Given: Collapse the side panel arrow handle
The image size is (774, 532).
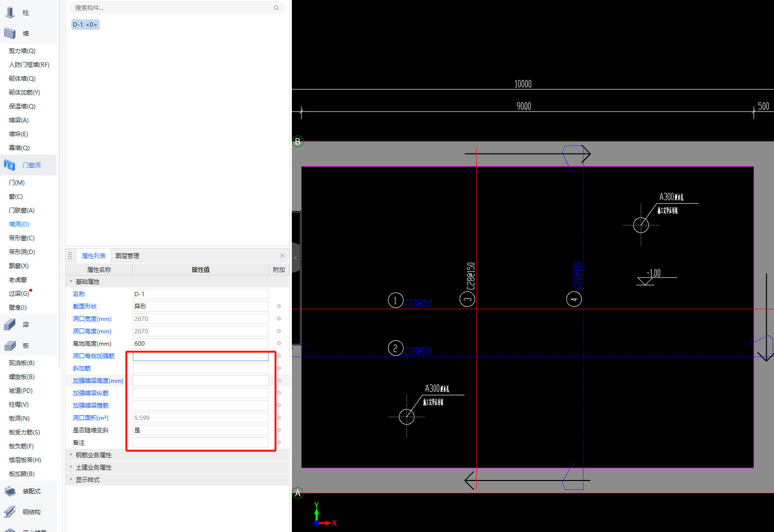Looking at the screenshot, I should pyautogui.click(x=296, y=258).
